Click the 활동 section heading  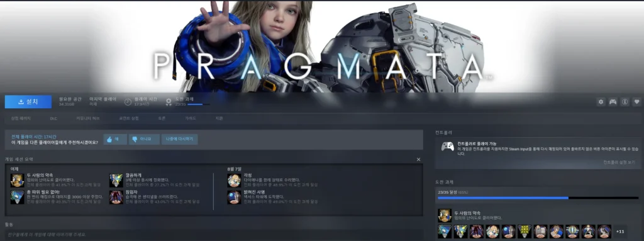click(9, 225)
